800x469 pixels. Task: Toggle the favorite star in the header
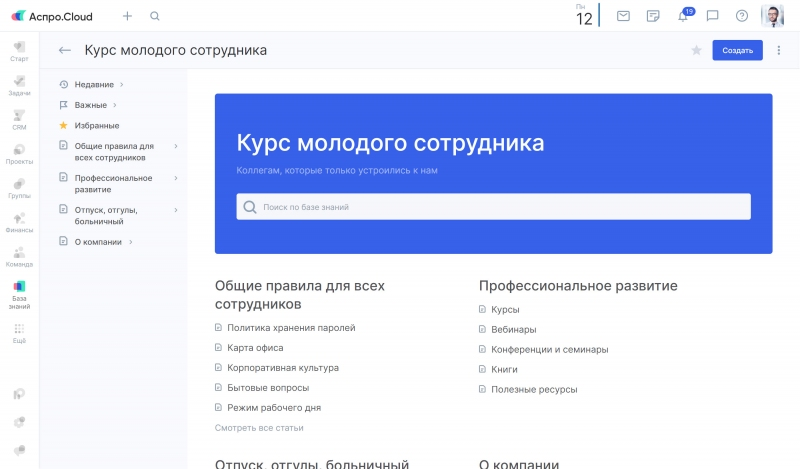pos(696,50)
